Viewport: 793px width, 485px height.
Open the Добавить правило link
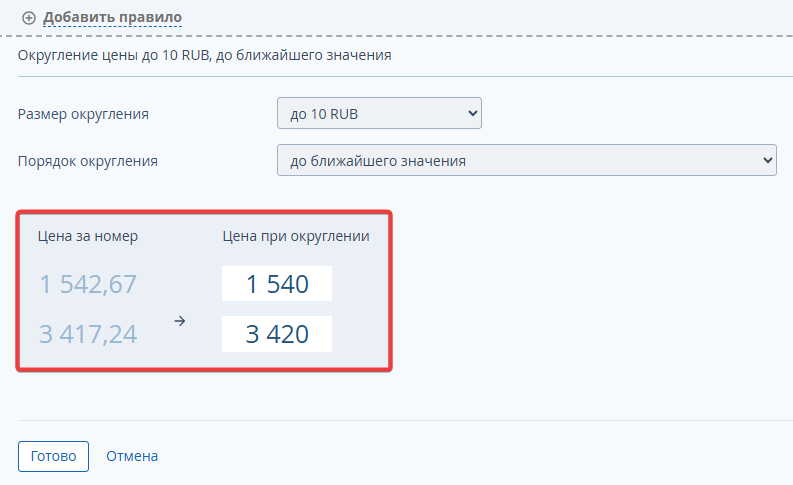click(112, 17)
